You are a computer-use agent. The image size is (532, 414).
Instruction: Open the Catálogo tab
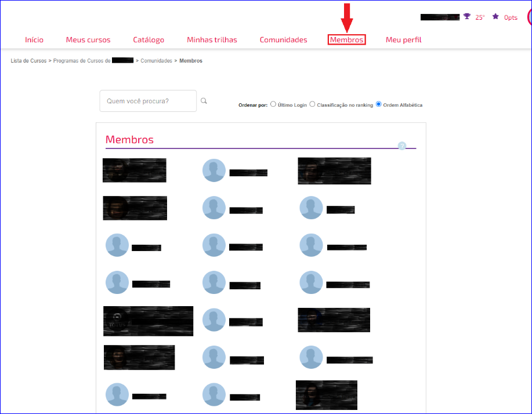tap(149, 40)
